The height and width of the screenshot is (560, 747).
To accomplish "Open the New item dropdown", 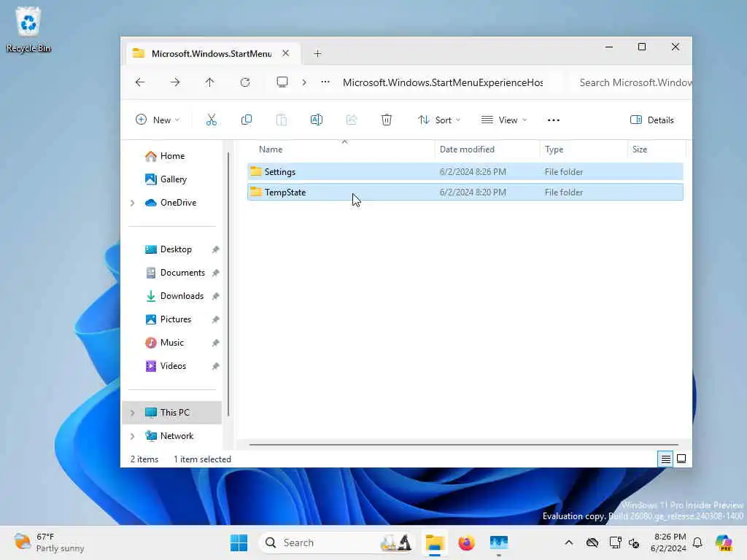I will [158, 120].
